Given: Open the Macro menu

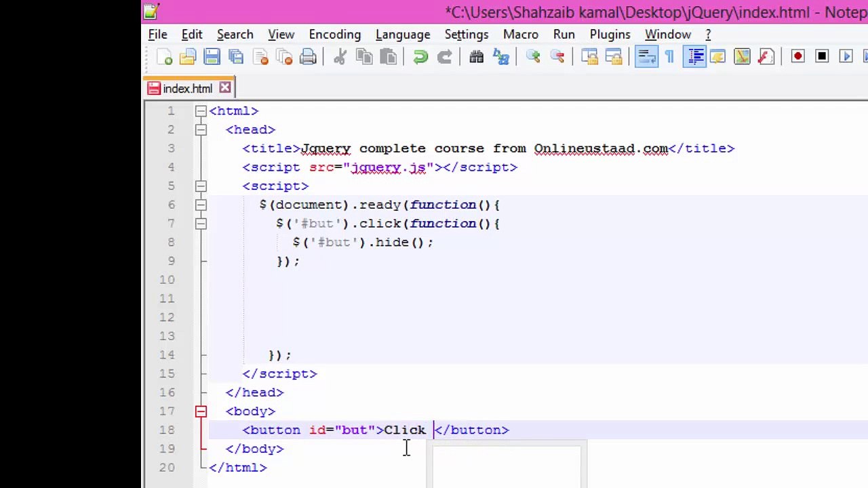Looking at the screenshot, I should [x=521, y=35].
